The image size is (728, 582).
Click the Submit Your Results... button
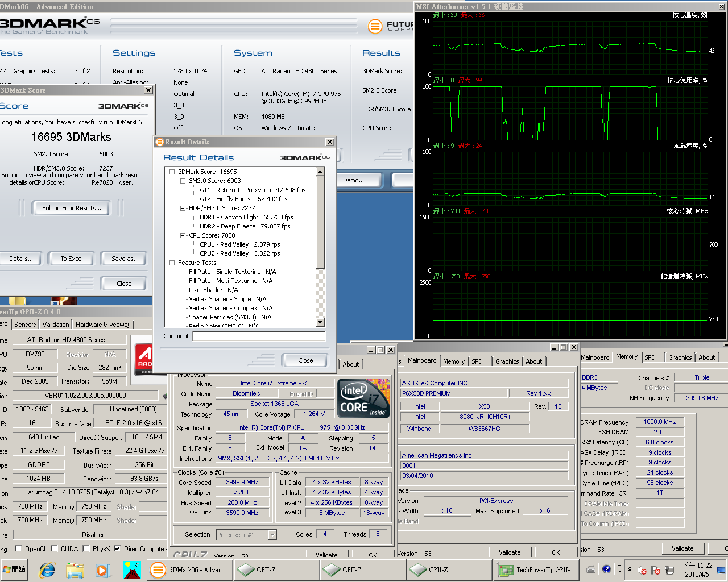(x=72, y=208)
